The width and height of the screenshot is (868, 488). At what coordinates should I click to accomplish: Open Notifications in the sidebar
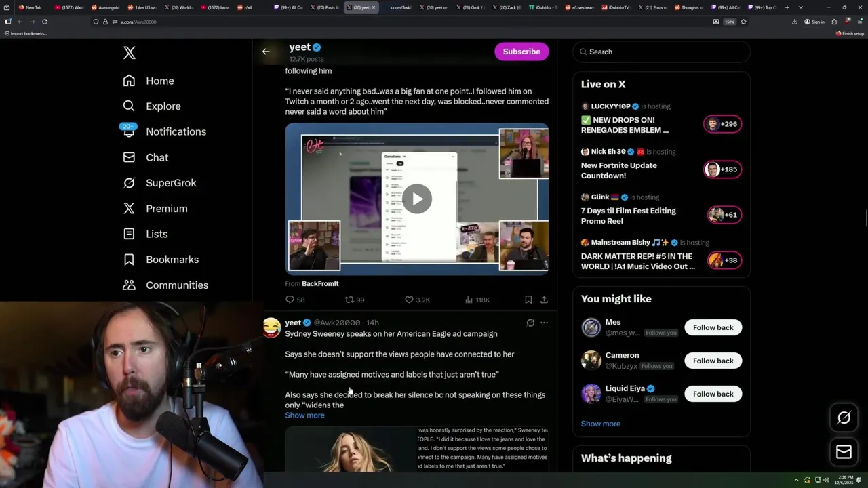coord(163,131)
